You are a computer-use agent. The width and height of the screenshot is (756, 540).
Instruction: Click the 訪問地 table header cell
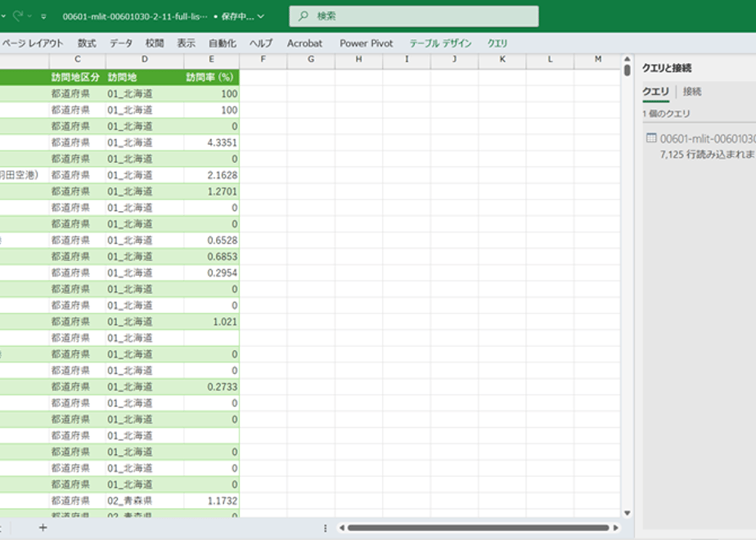click(x=145, y=77)
